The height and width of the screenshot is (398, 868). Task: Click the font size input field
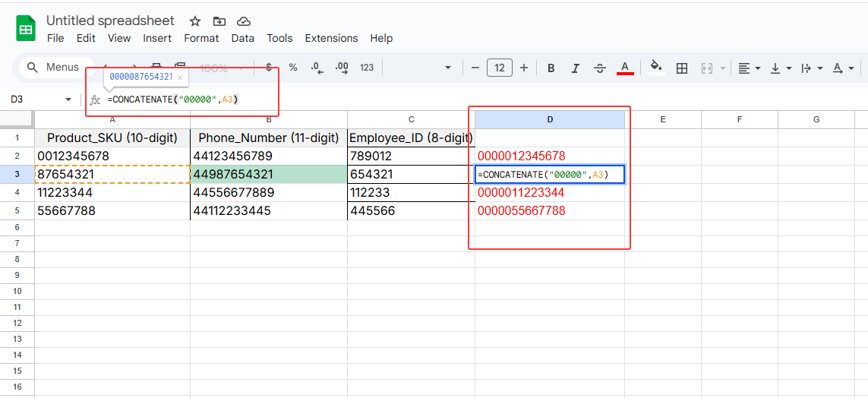click(x=499, y=68)
